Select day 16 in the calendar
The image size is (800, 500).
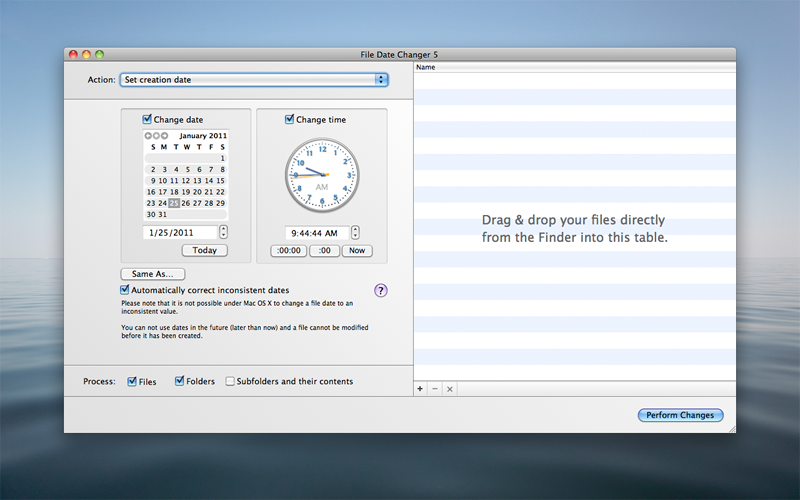click(x=151, y=192)
